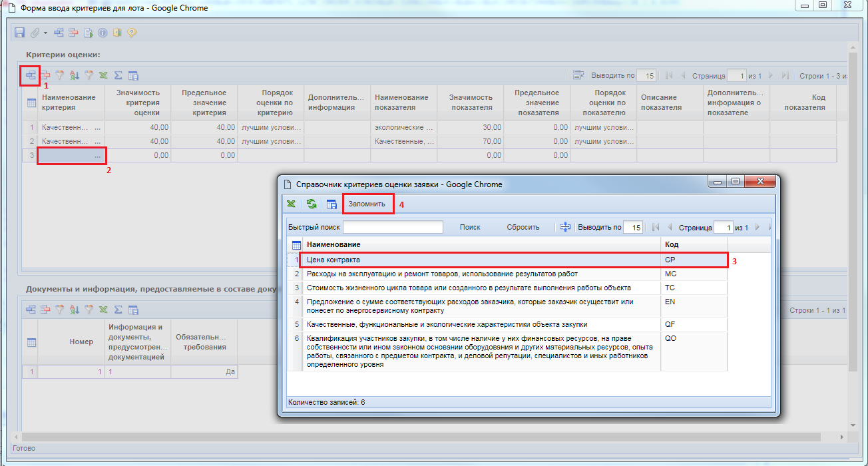Click save table layout icon in Критерии оценки toolbar
The image size is (868, 466).
pyautogui.click(x=133, y=75)
